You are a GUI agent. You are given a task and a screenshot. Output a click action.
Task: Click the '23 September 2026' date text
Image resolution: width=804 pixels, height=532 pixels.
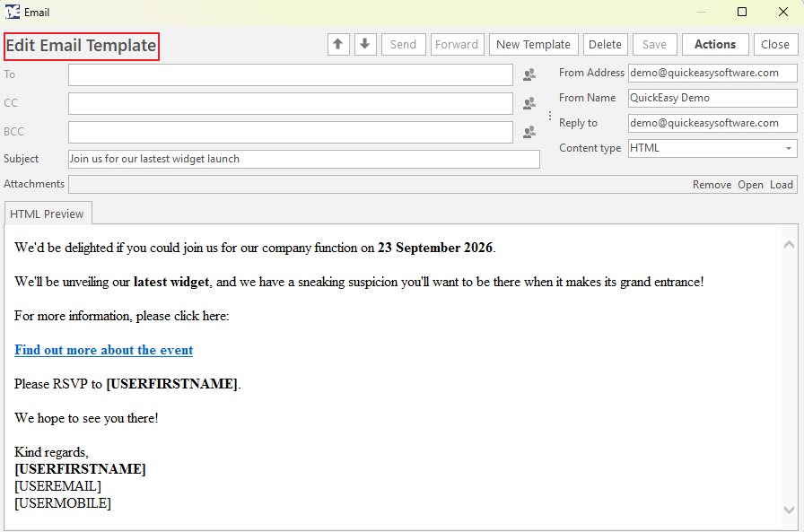[x=435, y=248]
